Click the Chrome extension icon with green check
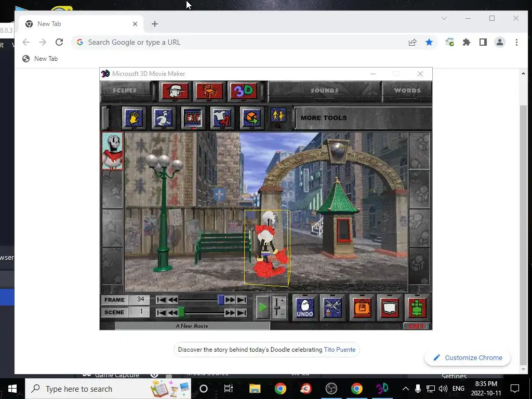The width and height of the screenshot is (532, 399). 450,42
